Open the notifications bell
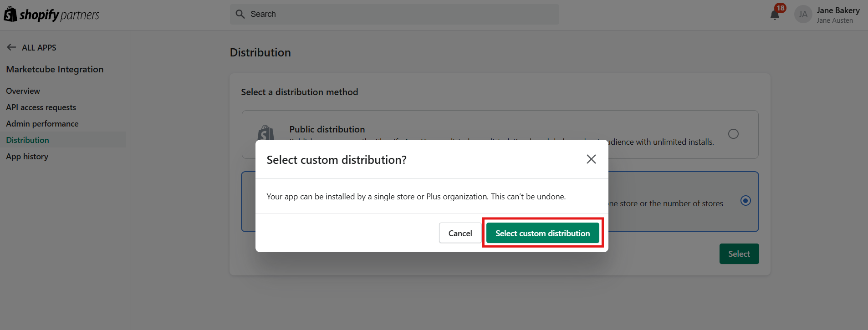 tap(775, 15)
